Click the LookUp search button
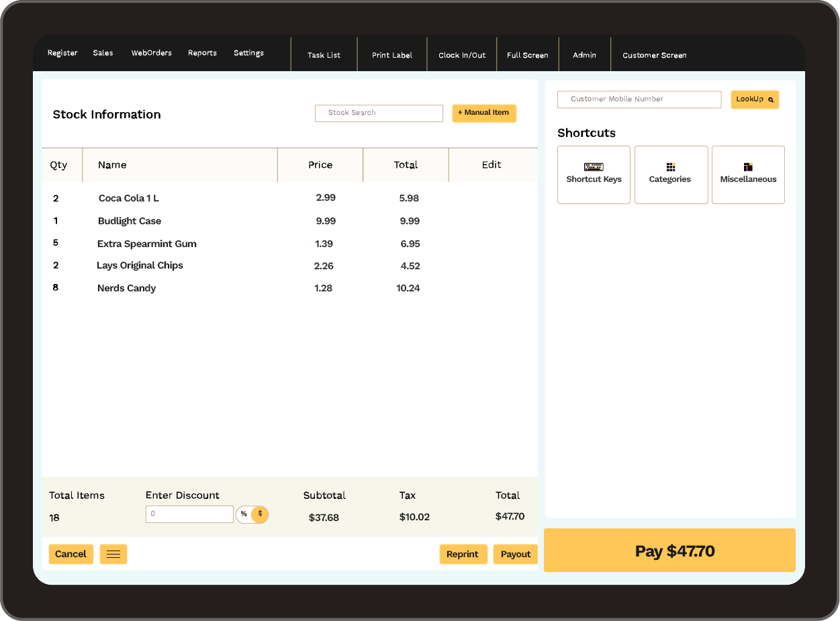The width and height of the screenshot is (840, 621). [755, 99]
